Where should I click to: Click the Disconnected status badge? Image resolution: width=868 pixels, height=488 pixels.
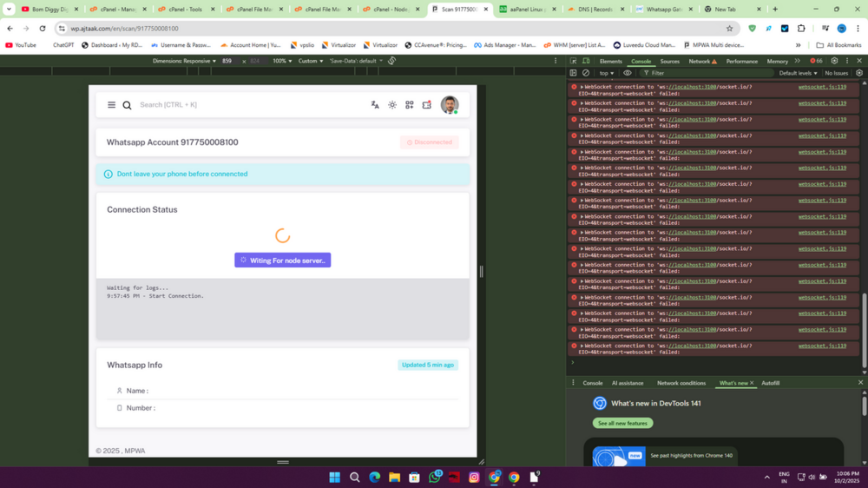pos(429,142)
